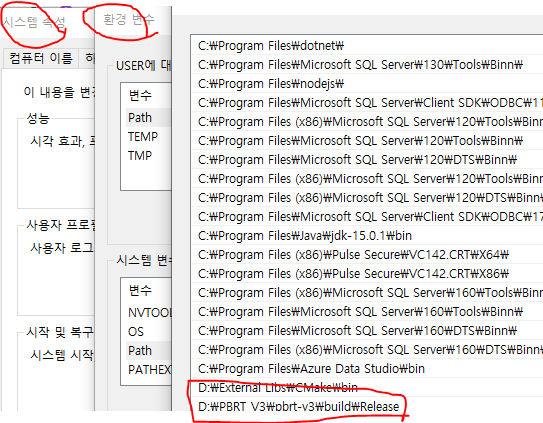Select Program Files (x86) SQL Server\160\DTS\Binn entry

367,350
